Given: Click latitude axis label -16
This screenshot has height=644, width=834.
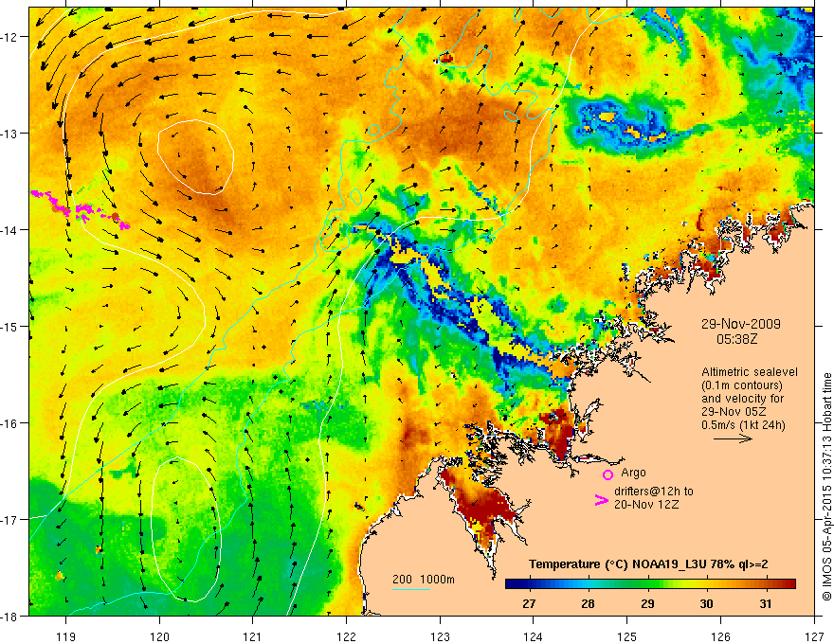Looking at the screenshot, I should point(10,423).
